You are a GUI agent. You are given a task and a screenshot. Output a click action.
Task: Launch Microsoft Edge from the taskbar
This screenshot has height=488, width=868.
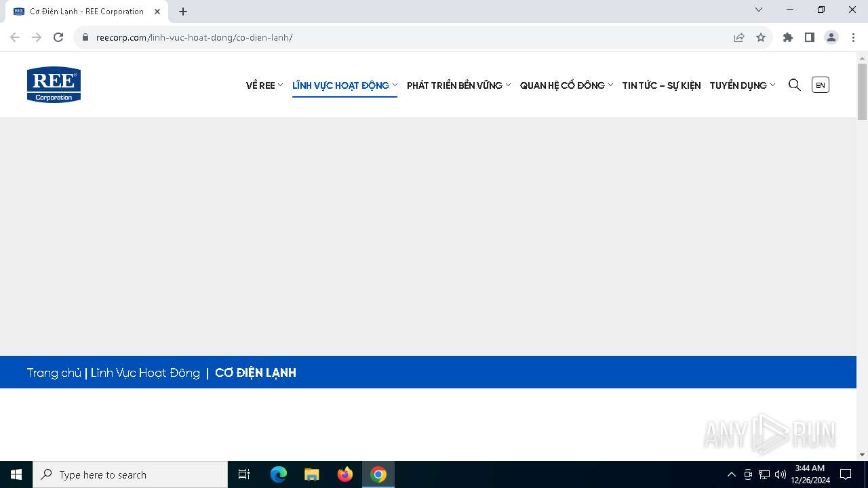[x=279, y=474]
